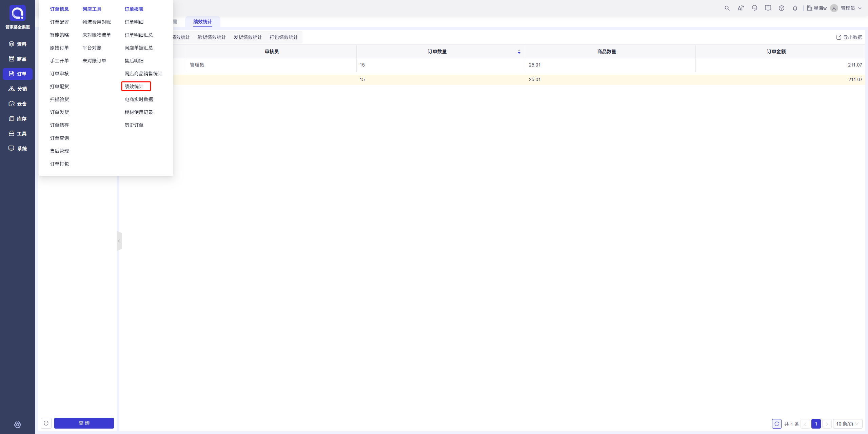Open the manual book icon
The height and width of the screenshot is (434, 868).
tap(768, 8)
